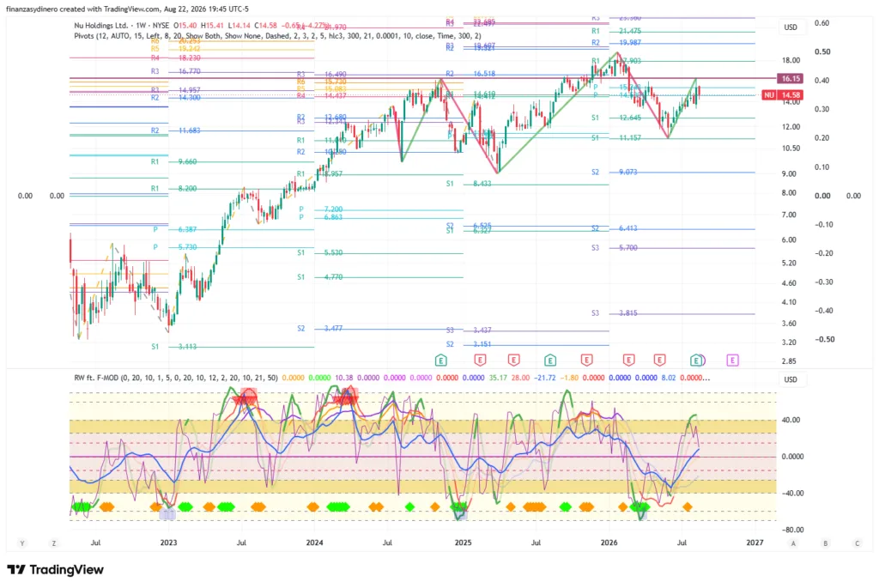
Task: Click the 2025 label on time axis
Action: coord(463,543)
